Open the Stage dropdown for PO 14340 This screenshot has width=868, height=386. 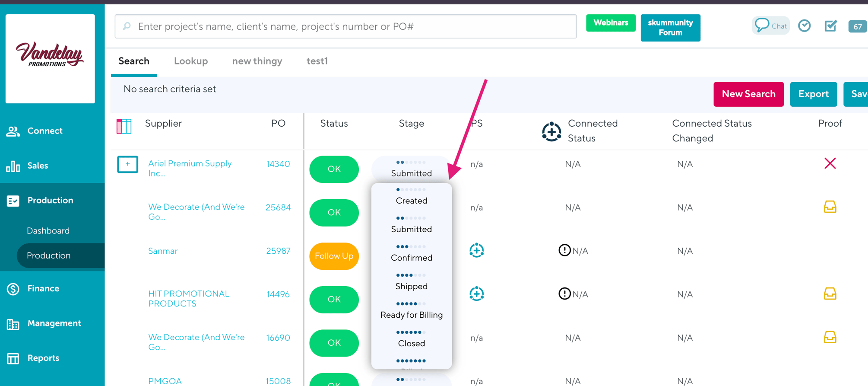(x=411, y=169)
